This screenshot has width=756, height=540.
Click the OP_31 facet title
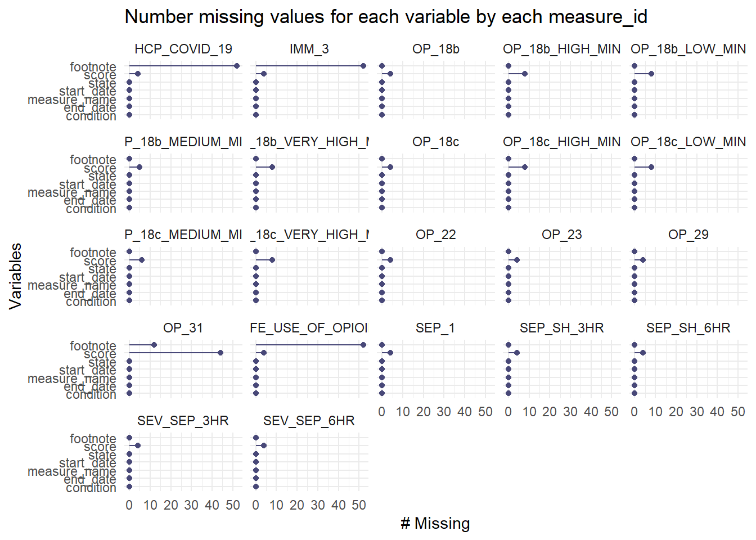(x=183, y=328)
